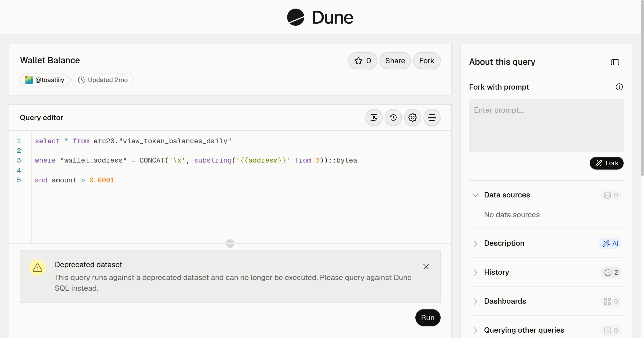The height and width of the screenshot is (338, 644).
Task: Click the 'No data sources' text
Action: coord(512,215)
